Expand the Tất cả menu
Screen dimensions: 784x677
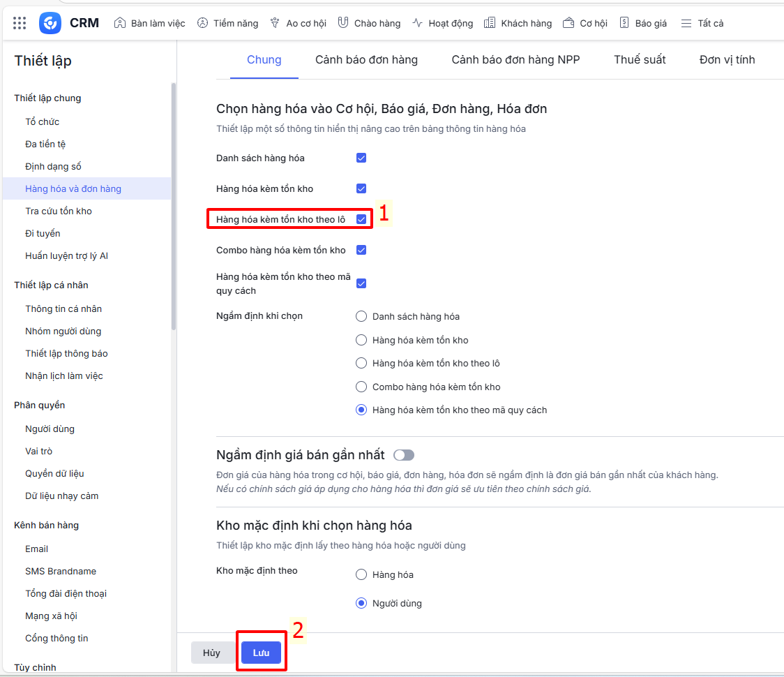coord(702,23)
